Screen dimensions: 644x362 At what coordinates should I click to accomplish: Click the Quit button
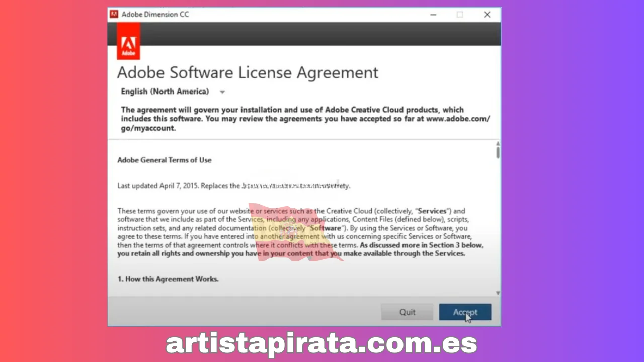[407, 312]
